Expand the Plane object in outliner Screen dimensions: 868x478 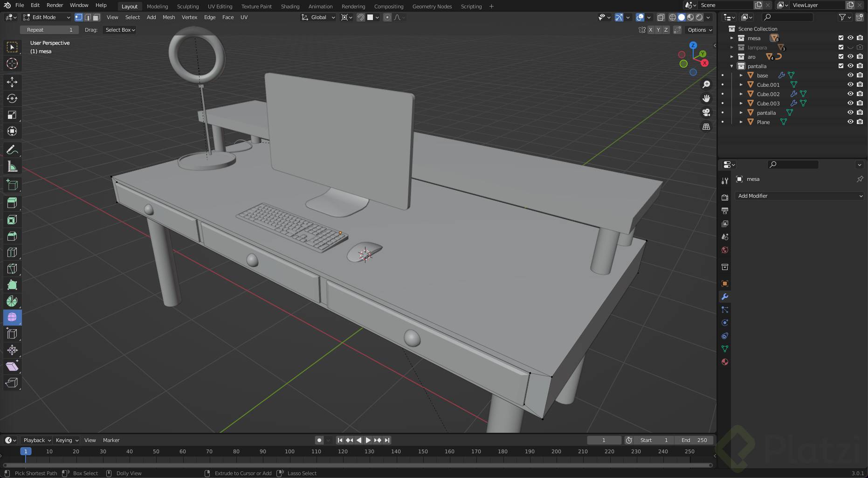click(x=741, y=122)
